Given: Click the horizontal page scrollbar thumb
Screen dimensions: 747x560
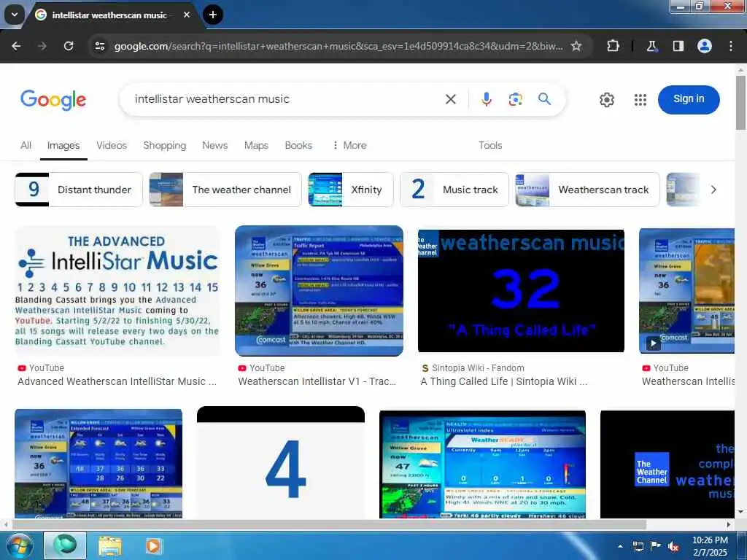Looking at the screenshot, I should click(329, 524).
